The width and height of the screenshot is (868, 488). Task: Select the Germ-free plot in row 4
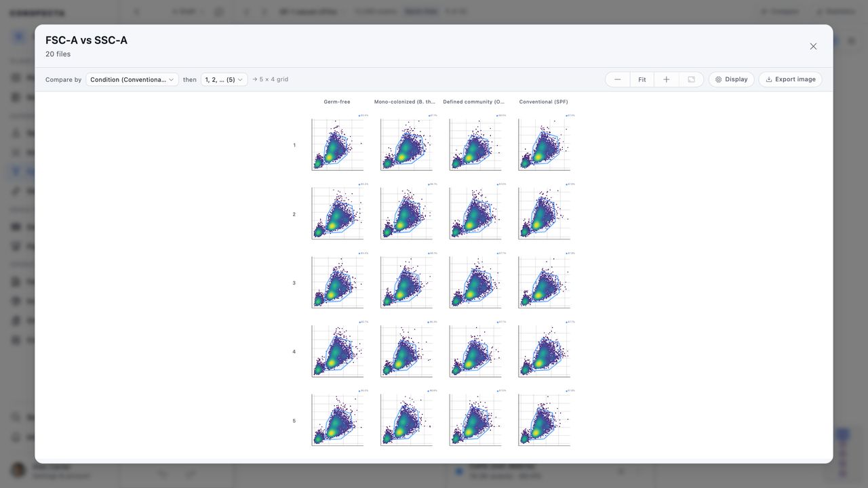(337, 351)
